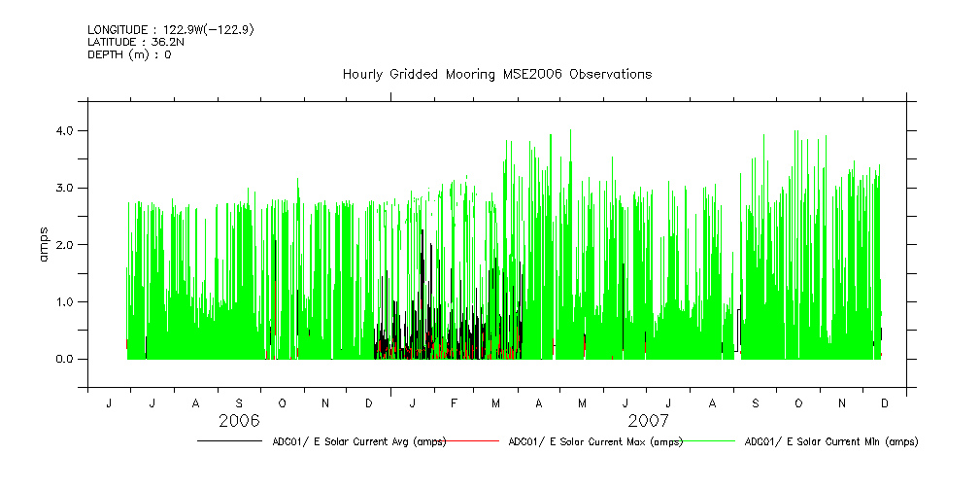This screenshot has height=490, width=980.
Task: Click the 'amps' y-axis label
Action: tap(42, 243)
